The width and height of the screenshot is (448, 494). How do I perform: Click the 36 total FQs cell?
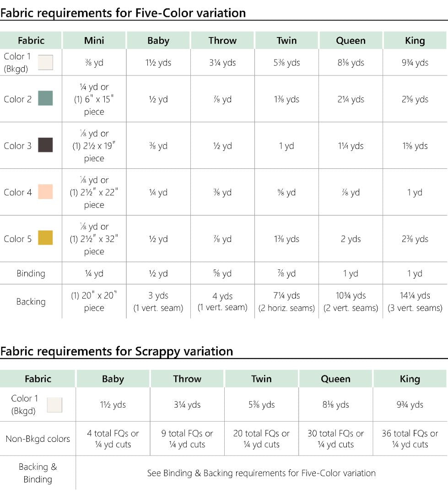coord(410,438)
